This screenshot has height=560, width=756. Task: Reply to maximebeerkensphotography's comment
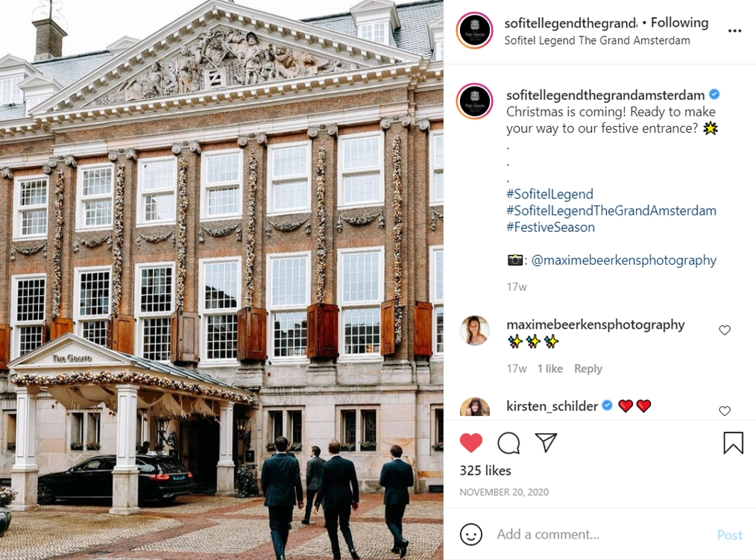point(588,368)
